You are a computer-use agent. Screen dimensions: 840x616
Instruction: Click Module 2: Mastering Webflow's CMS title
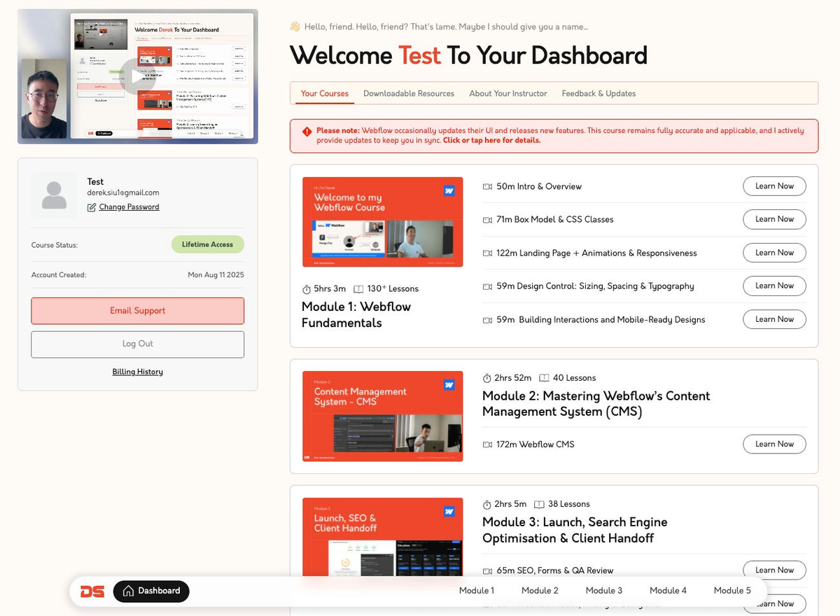pyautogui.click(x=596, y=404)
